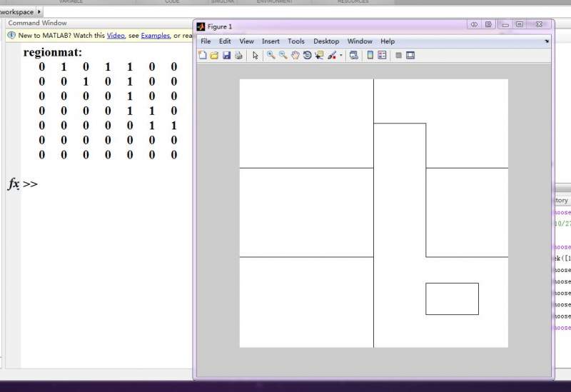Click the Hide Plot Tools icon

(398, 56)
